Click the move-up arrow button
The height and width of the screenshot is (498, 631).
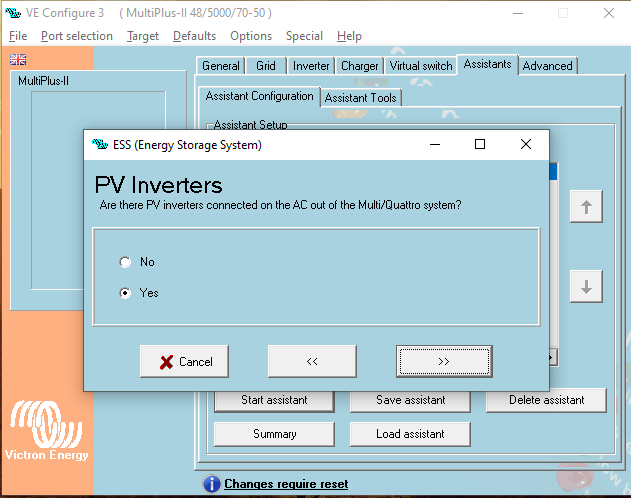point(586,207)
